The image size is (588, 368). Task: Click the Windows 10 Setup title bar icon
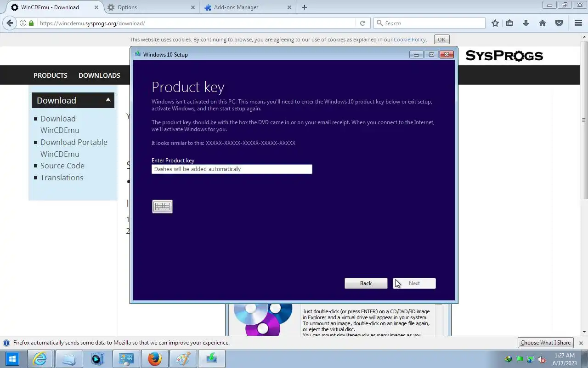pyautogui.click(x=137, y=54)
